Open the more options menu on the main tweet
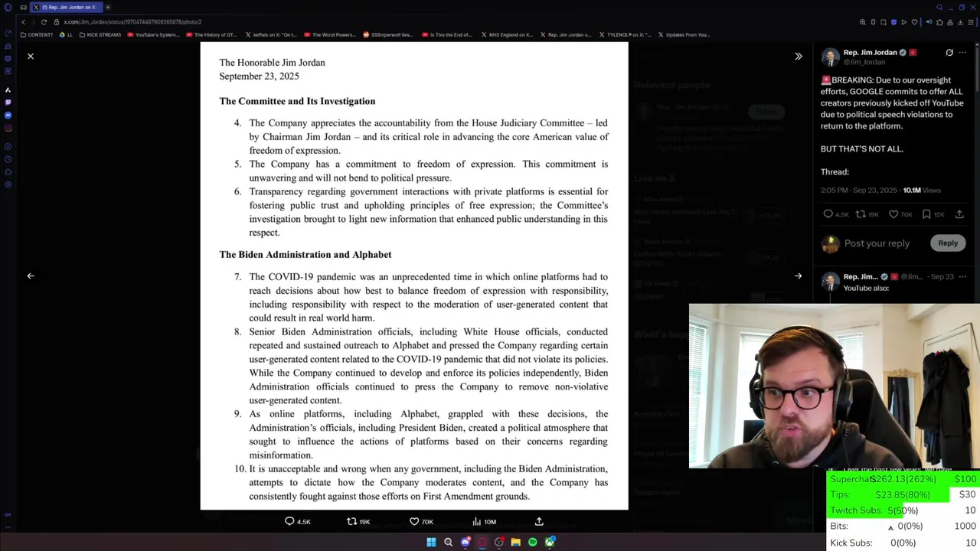 (963, 53)
